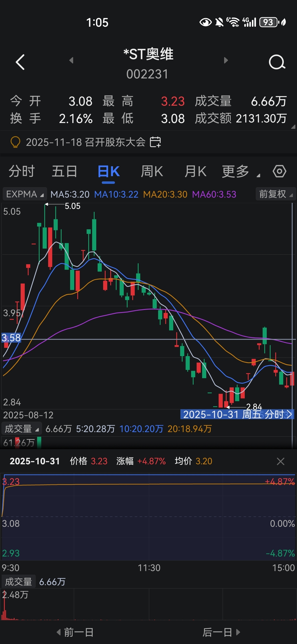This screenshot has height=644, width=297.
Task: Switch to 五日 tab
Action: 65,171
